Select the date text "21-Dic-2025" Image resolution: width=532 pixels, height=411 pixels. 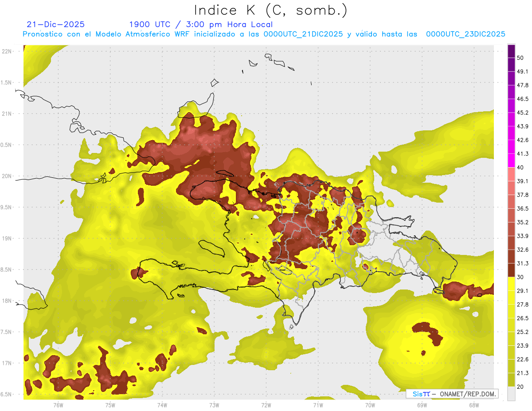55,24
